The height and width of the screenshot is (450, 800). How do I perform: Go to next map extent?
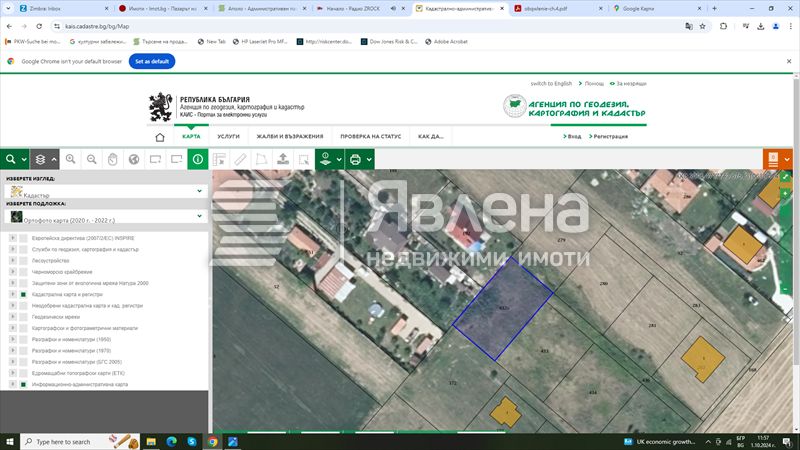[177, 160]
